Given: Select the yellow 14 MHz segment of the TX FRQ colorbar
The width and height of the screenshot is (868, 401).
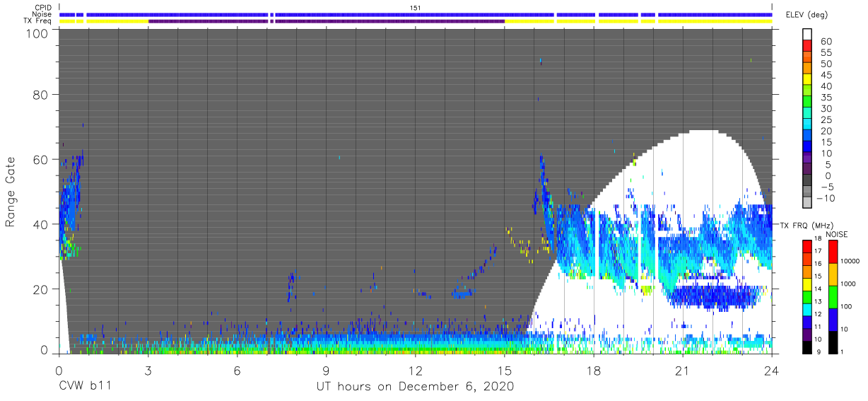Looking at the screenshot, I should tap(807, 284).
